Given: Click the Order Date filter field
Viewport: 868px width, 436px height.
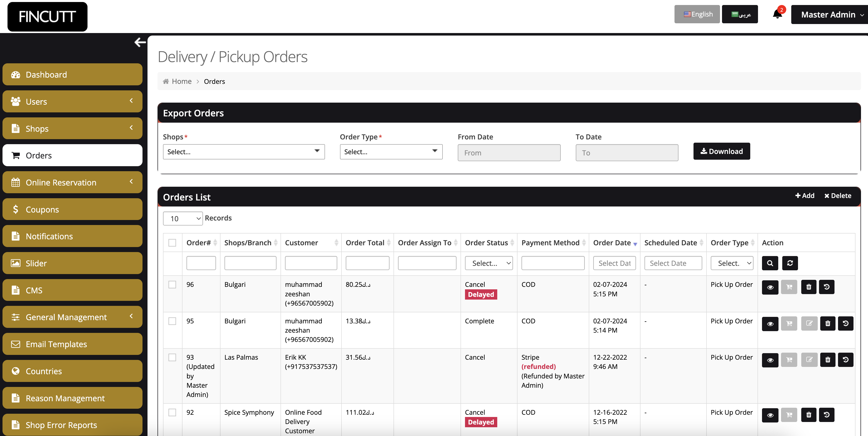Looking at the screenshot, I should pos(614,263).
